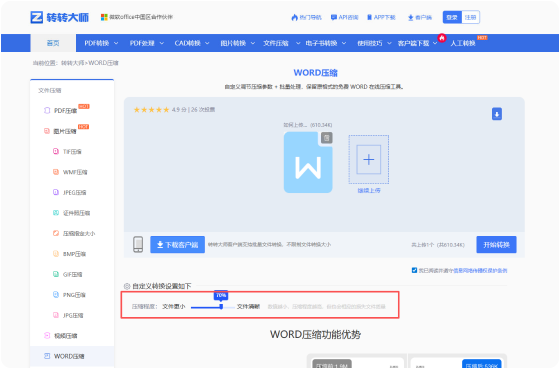
Task: Click the compression level slider handle
Action: [221, 306]
